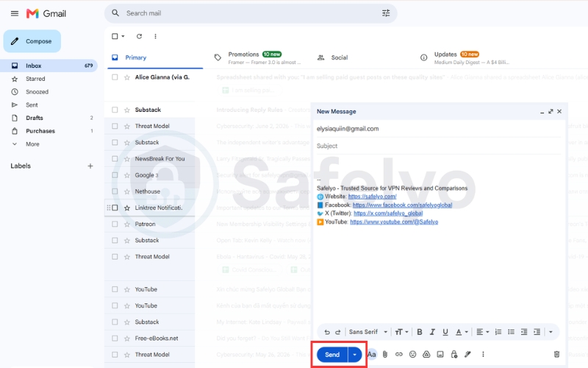Toggle underline formatting
This screenshot has height=368, width=588.
click(x=445, y=332)
